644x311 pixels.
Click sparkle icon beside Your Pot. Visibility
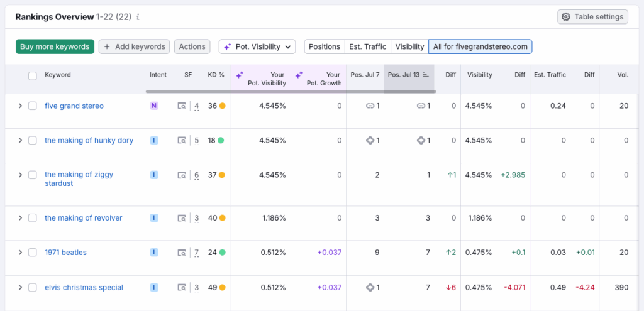(240, 75)
